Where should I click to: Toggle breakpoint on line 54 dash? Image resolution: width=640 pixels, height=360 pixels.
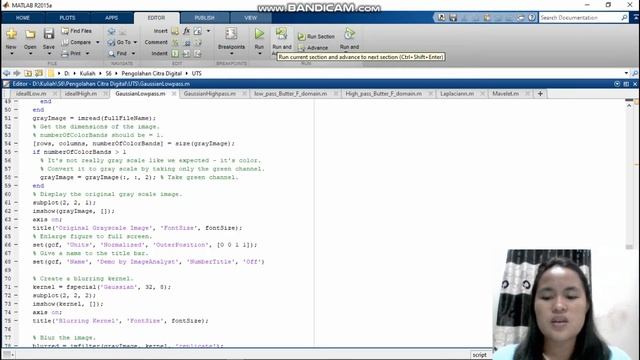16,144
